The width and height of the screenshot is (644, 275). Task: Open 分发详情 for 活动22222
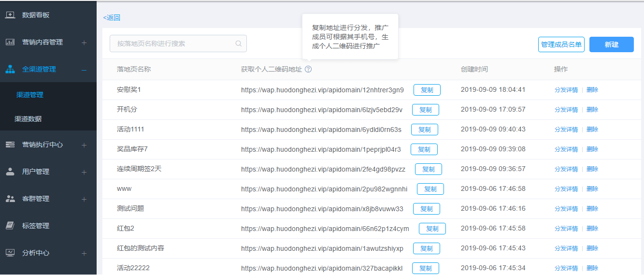click(566, 268)
